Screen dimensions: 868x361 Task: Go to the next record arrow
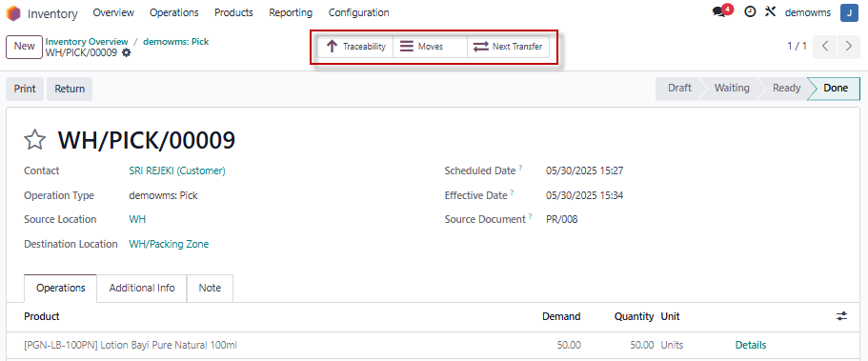pyautogui.click(x=849, y=47)
